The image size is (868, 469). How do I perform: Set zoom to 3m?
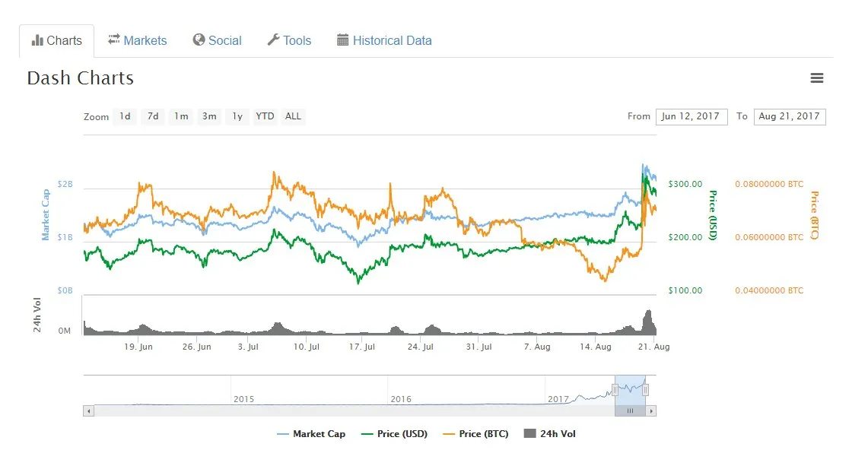[209, 116]
